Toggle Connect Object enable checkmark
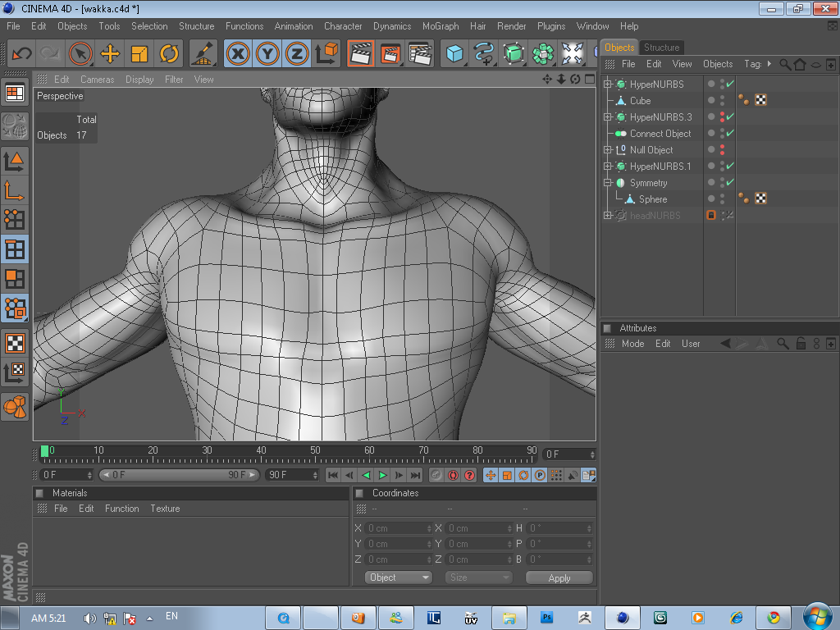Image resolution: width=840 pixels, height=630 pixels. pyautogui.click(x=730, y=133)
